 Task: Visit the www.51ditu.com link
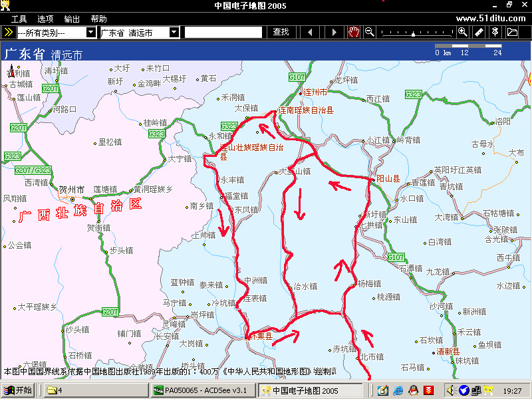(x=491, y=19)
